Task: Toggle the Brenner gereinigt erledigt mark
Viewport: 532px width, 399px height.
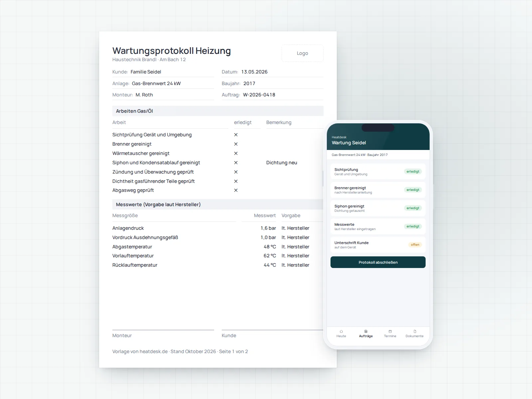Action: 236,144
